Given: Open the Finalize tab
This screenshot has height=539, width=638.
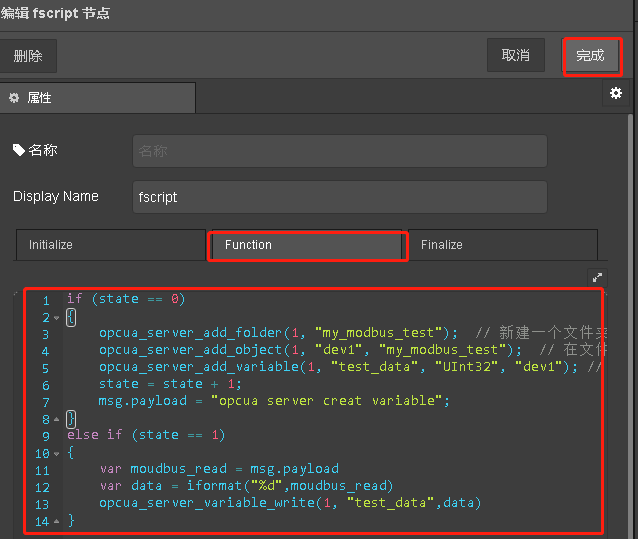Looking at the screenshot, I should pos(502,245).
